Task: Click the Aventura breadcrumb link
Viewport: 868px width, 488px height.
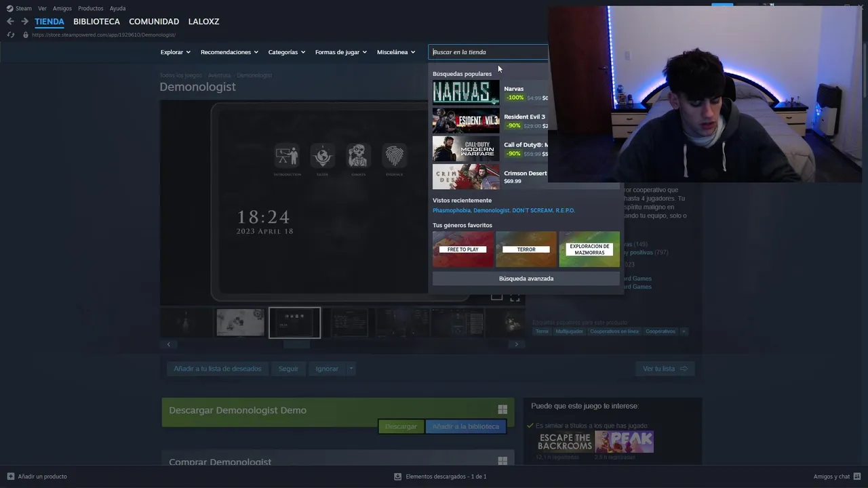Action: coord(219,75)
